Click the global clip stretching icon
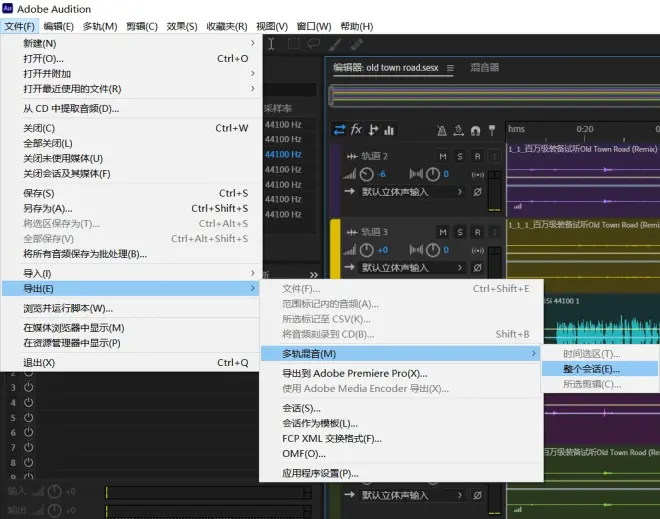 coord(458,131)
